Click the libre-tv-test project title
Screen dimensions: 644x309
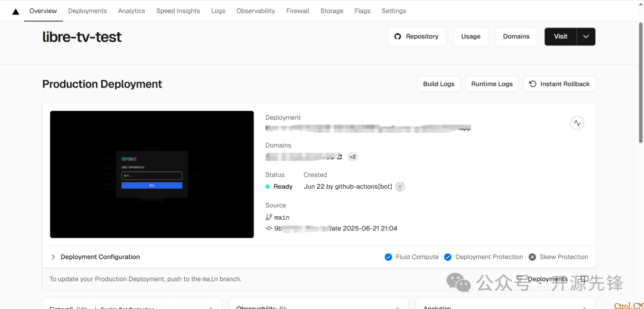click(x=82, y=37)
